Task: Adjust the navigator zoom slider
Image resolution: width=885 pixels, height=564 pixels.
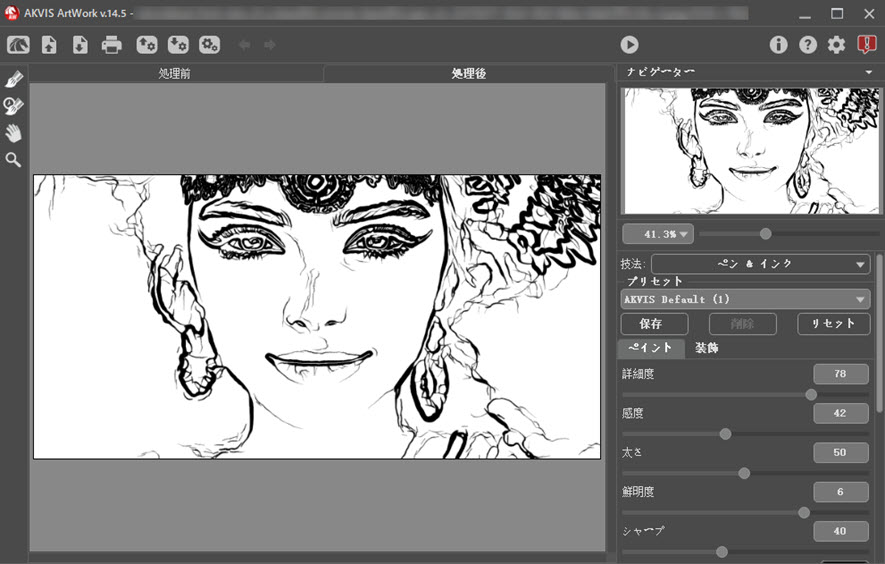Action: (x=765, y=234)
